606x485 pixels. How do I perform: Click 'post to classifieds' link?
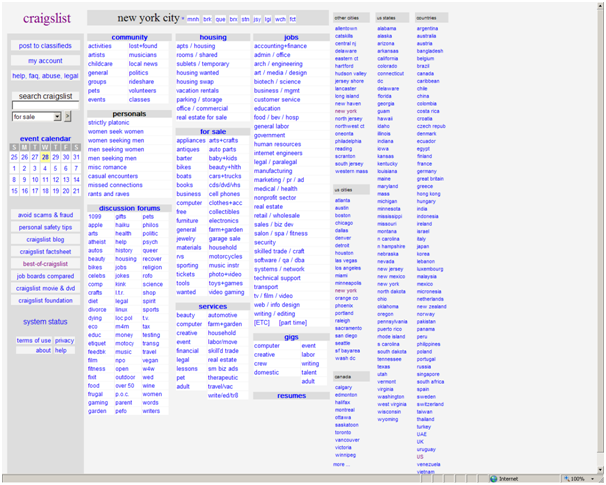45,46
